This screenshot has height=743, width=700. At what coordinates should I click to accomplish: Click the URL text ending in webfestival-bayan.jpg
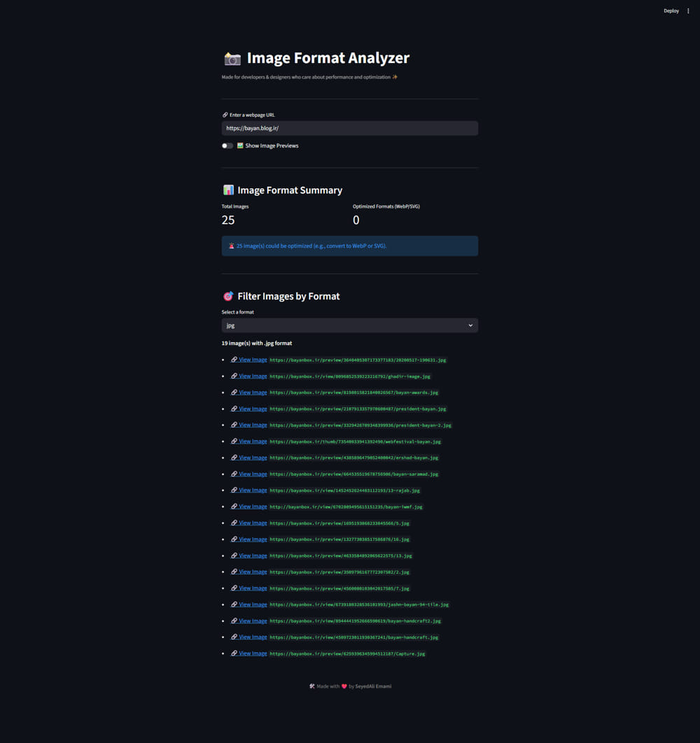[355, 441]
